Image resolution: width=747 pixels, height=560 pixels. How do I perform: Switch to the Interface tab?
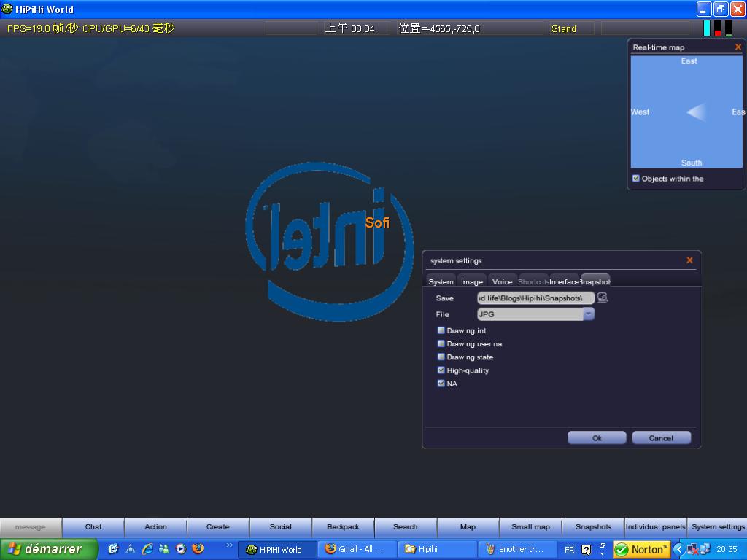(x=564, y=281)
